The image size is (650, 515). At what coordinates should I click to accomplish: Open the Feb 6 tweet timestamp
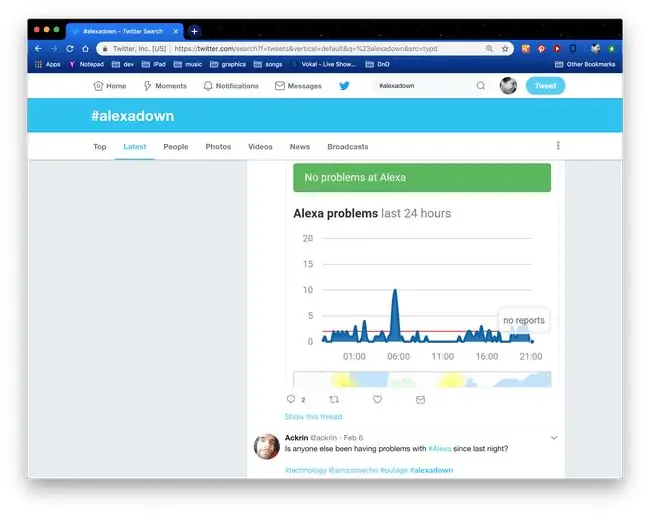point(353,437)
